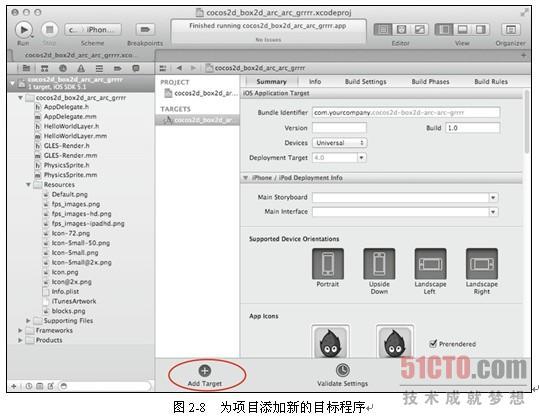Image resolution: width=539 pixels, height=419 pixels.
Task: Open related files menu in jump bar
Action: click(x=163, y=68)
